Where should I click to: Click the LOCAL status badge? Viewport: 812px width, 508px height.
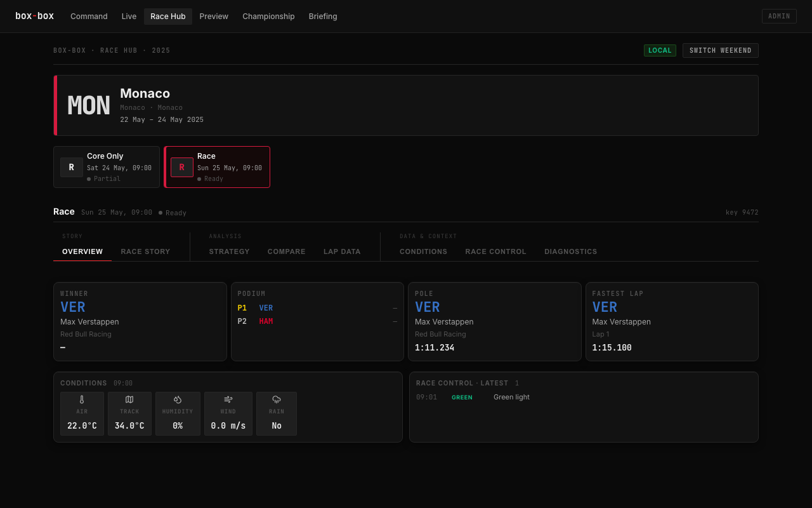pos(660,50)
